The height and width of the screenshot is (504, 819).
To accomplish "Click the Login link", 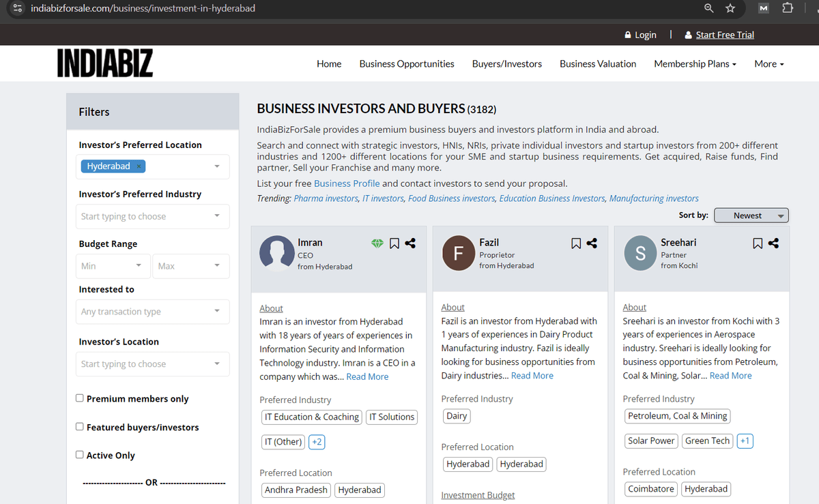I will 640,35.
